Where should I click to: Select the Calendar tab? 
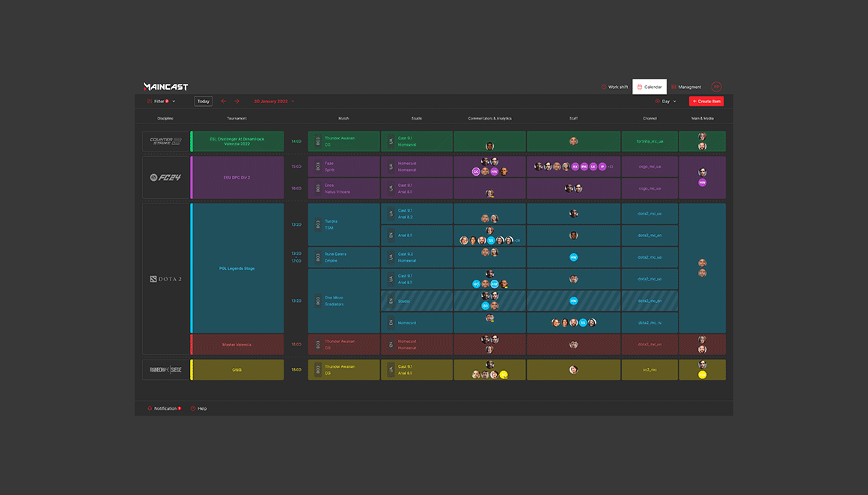pos(649,87)
